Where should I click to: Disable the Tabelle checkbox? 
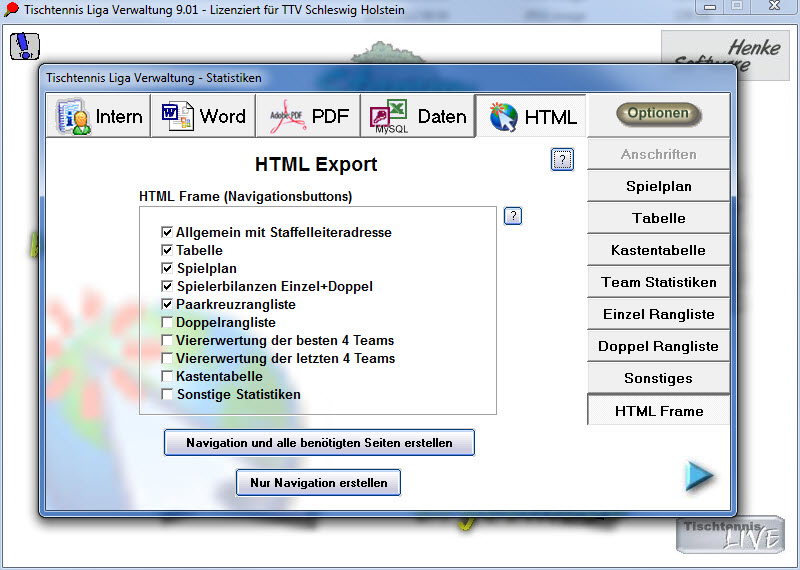click(x=167, y=250)
